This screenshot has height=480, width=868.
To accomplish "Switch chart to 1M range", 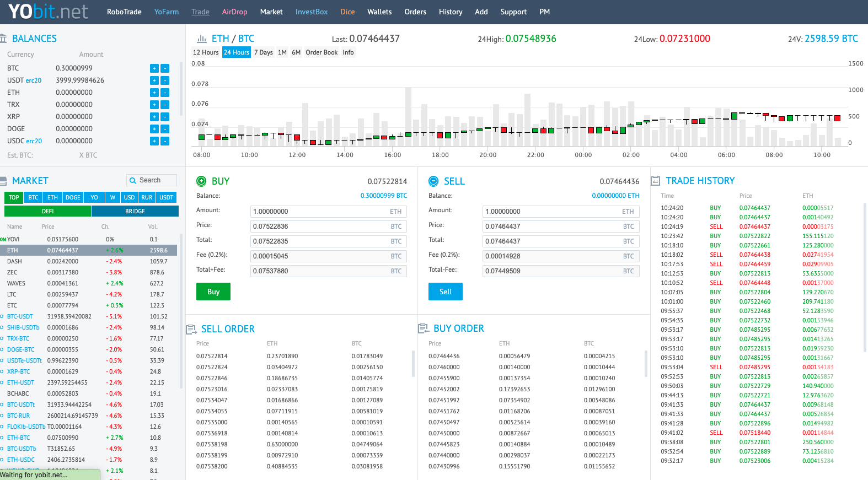I will (282, 52).
